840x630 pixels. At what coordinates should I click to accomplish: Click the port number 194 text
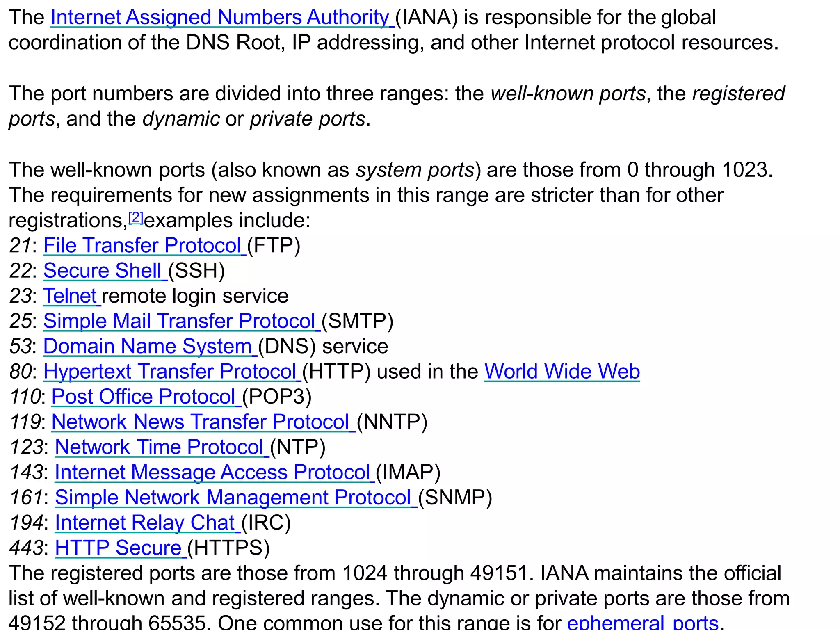26,523
